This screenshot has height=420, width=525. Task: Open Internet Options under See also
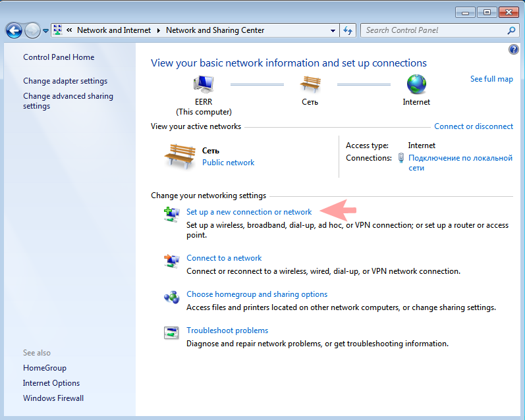[51, 383]
